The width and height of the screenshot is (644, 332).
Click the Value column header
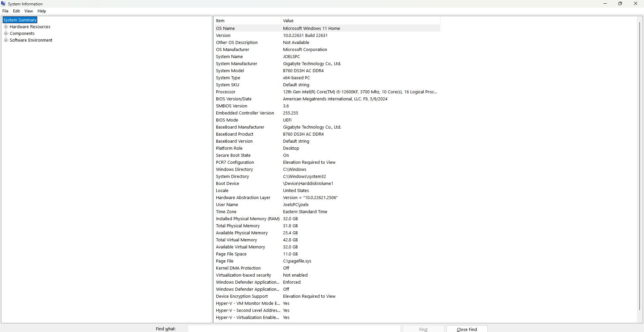pos(361,21)
